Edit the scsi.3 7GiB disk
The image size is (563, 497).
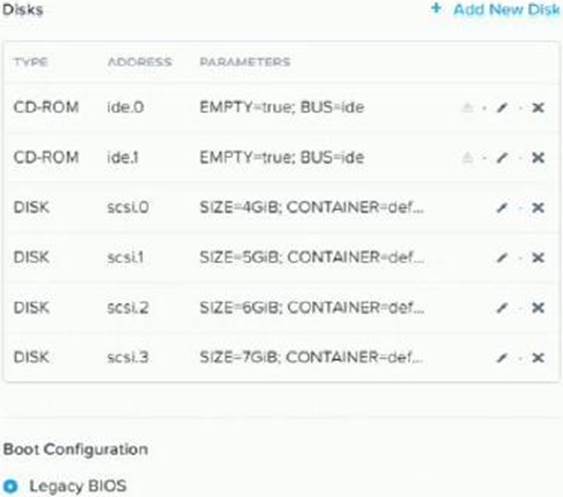coord(502,357)
